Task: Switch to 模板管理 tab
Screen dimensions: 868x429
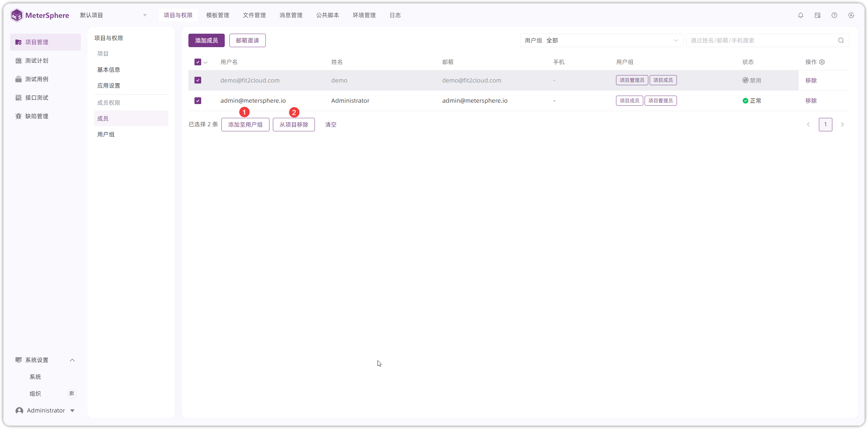Action: point(218,15)
